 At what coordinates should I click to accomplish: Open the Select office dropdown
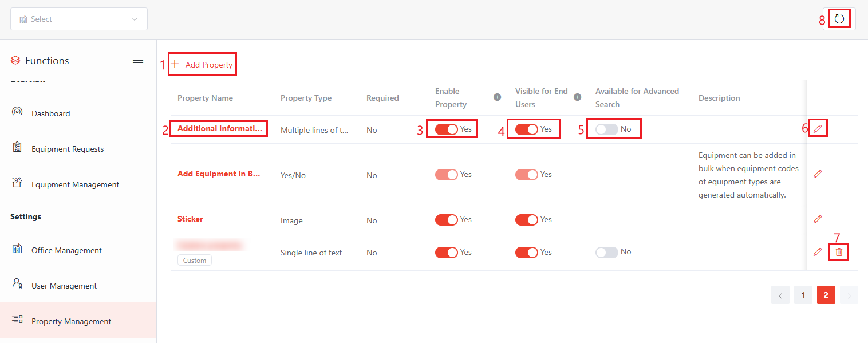[x=79, y=19]
